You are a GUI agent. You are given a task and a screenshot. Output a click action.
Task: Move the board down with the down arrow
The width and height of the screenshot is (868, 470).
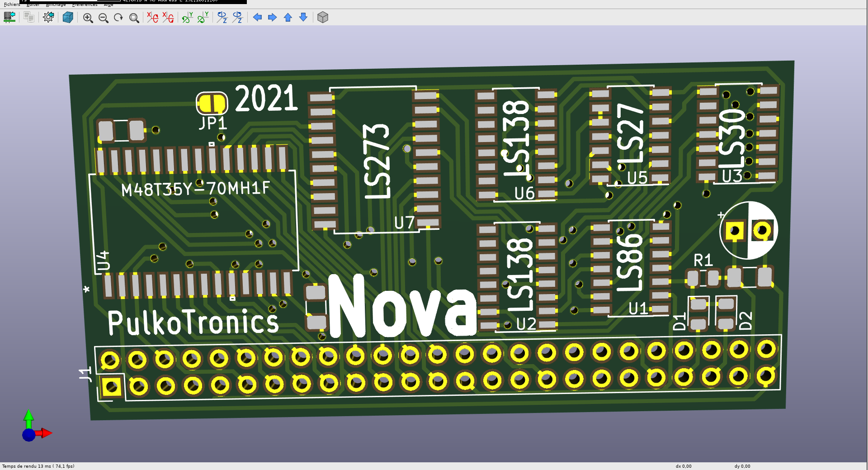click(303, 18)
